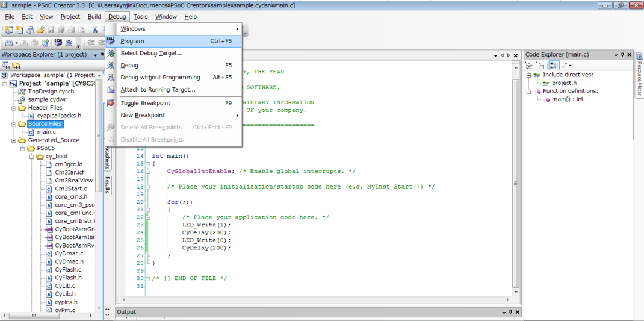Collapse the Header Files folder
644x321 pixels.
tap(13, 108)
